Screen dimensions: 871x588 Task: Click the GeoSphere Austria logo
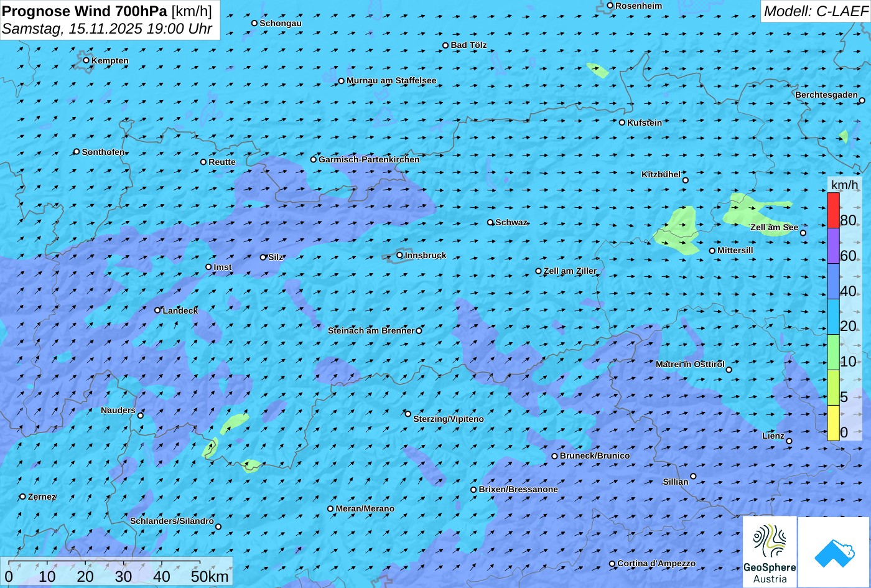770,553
